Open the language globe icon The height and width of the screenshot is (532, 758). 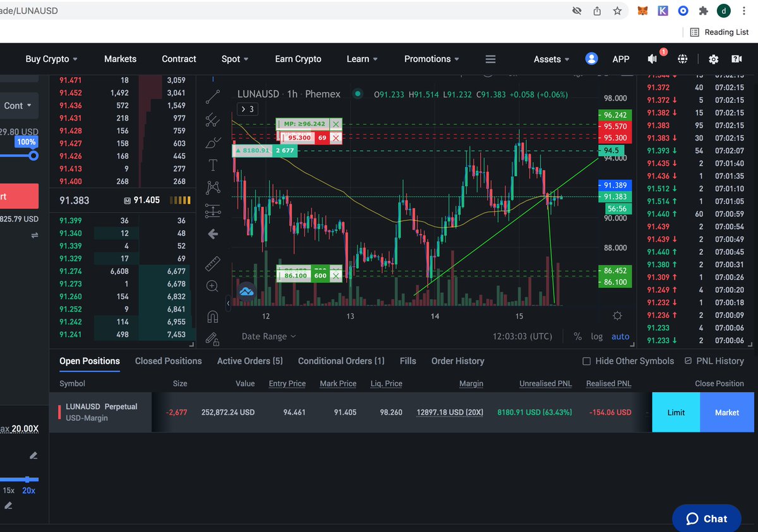(683, 59)
